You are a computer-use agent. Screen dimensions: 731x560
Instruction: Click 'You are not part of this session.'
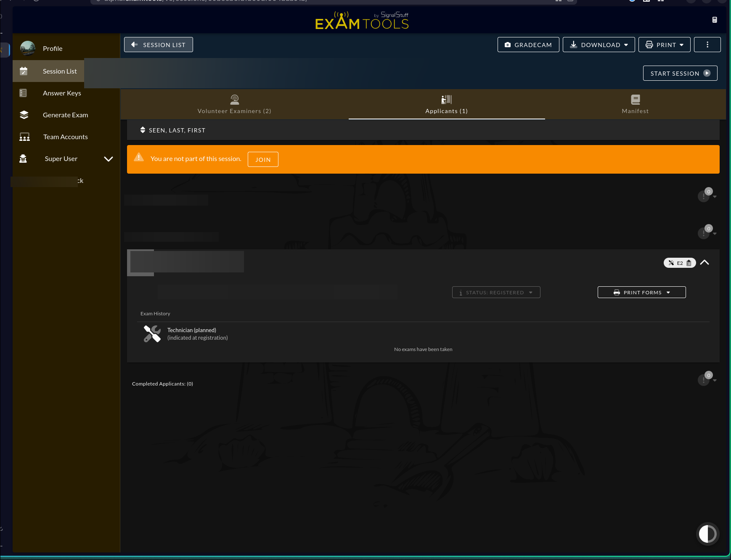click(x=196, y=159)
